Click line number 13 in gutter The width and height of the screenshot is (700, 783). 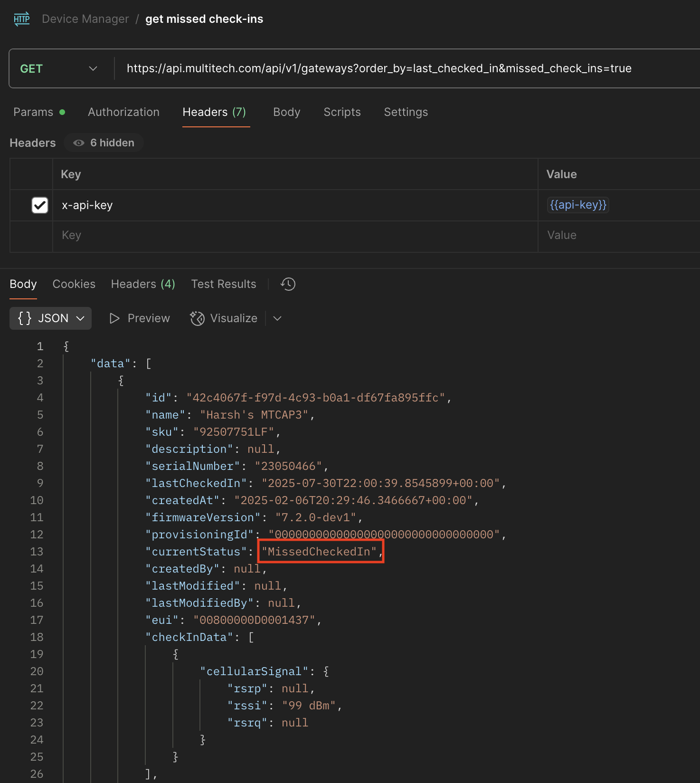pyautogui.click(x=37, y=552)
